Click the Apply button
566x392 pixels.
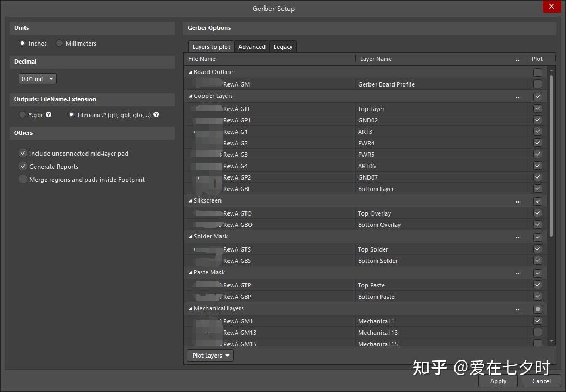pyautogui.click(x=498, y=381)
